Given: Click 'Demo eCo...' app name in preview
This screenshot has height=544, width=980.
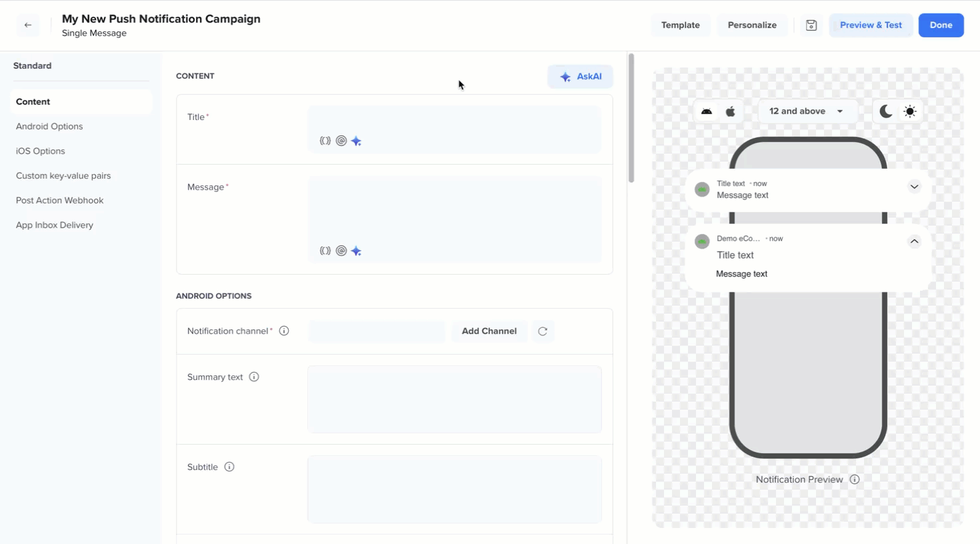Looking at the screenshot, I should [739, 239].
